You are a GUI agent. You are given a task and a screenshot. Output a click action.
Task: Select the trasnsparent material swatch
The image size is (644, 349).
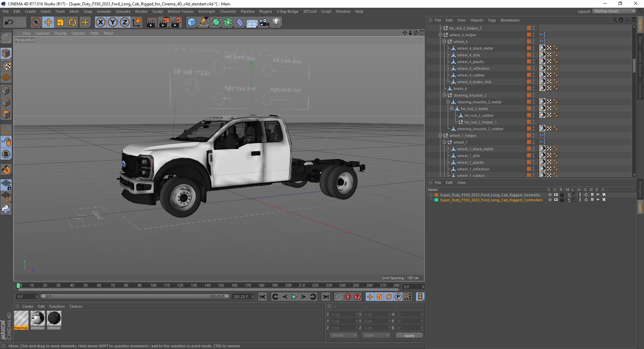point(21,320)
